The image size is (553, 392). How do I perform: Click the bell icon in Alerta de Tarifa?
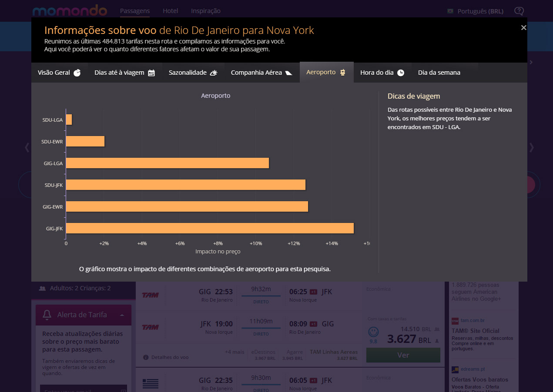47,315
